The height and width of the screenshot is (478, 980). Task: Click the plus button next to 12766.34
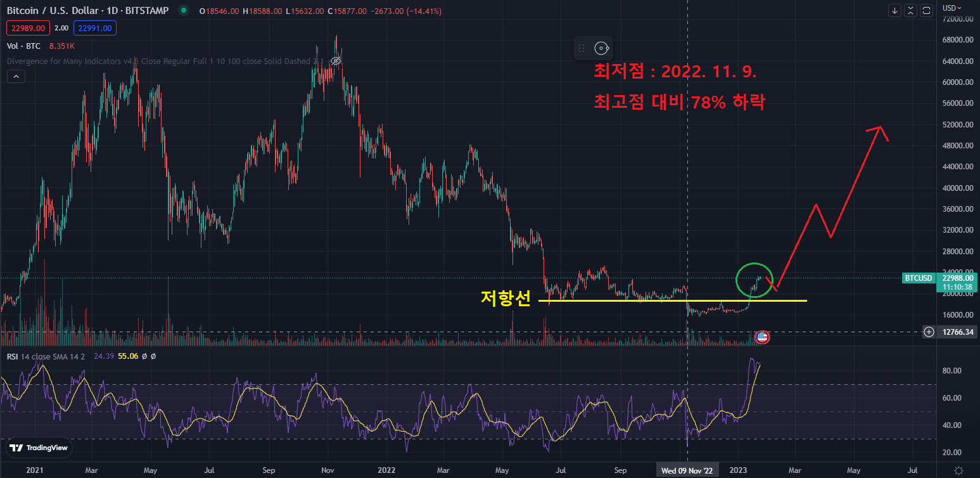tap(929, 332)
